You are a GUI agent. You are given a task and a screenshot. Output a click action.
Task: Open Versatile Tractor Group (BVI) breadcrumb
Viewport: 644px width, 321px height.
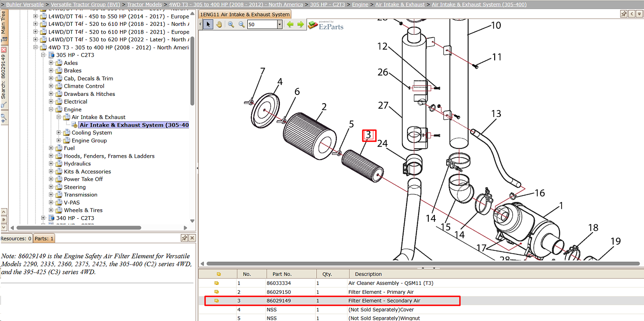(x=85, y=4)
